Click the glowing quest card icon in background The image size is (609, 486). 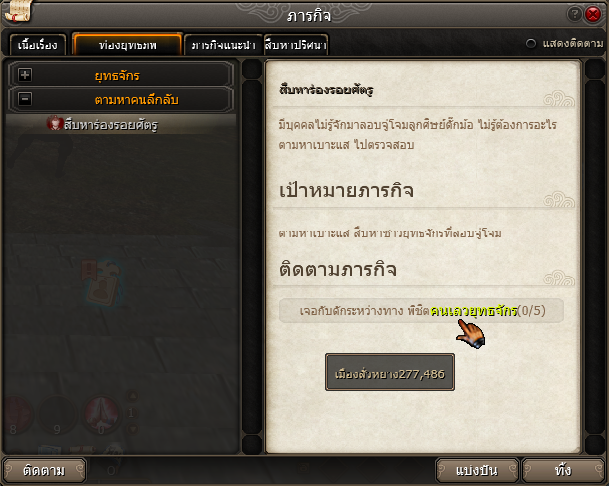[102, 283]
